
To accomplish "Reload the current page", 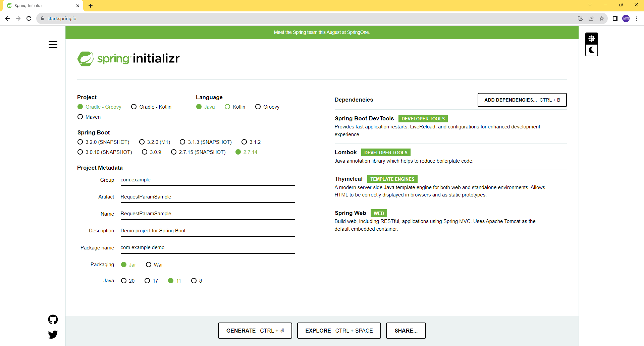I will [x=29, y=18].
